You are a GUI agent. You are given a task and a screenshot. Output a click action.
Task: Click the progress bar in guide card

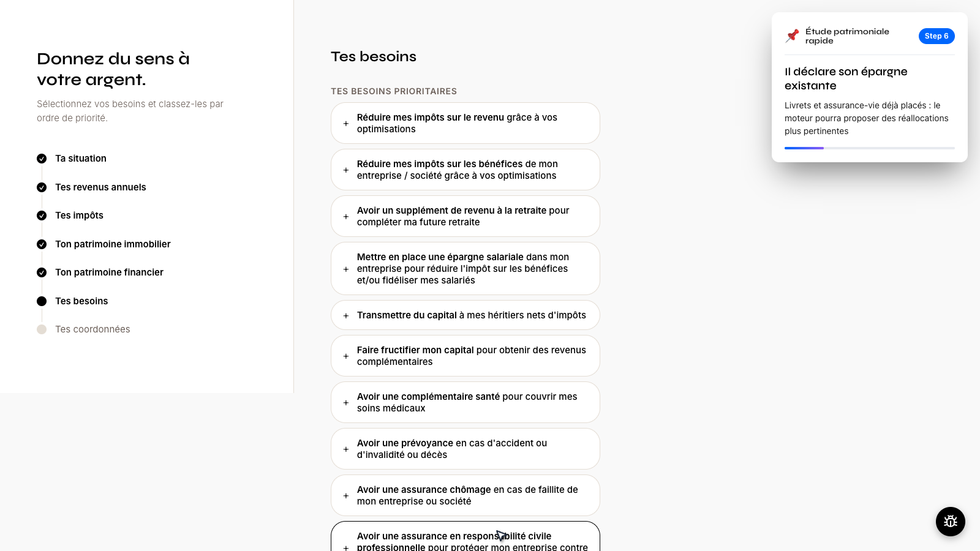click(870, 148)
